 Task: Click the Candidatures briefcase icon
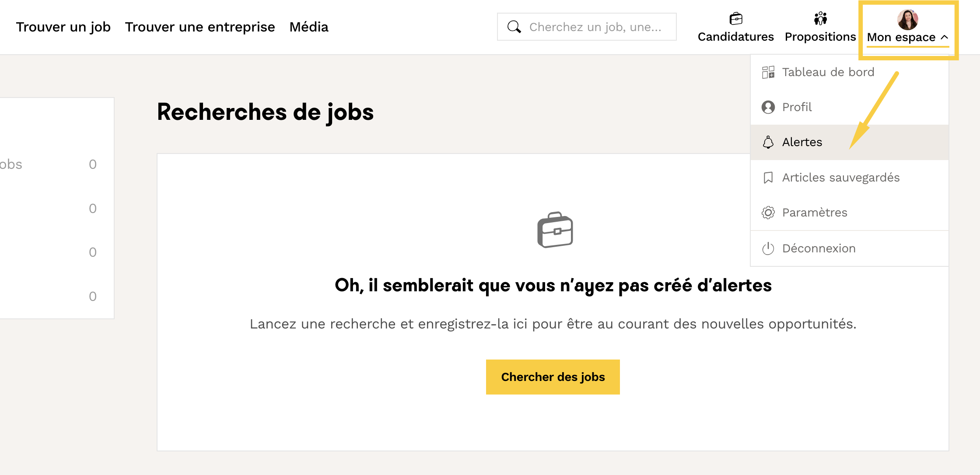point(736,19)
